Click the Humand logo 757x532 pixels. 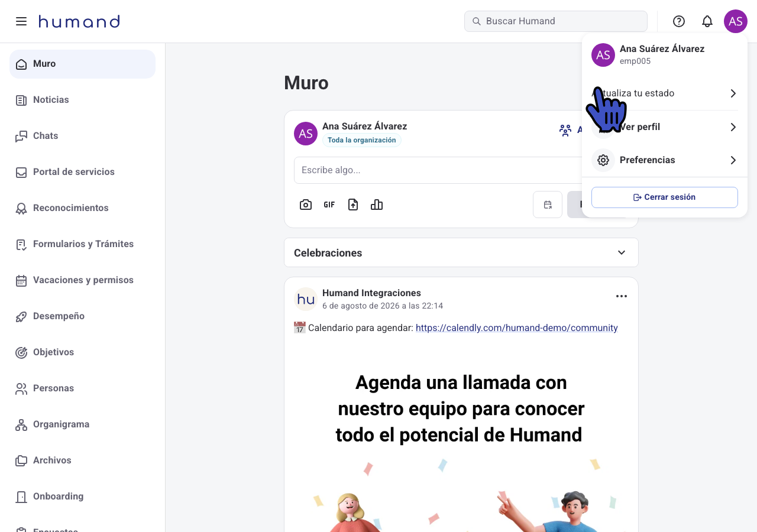(79, 21)
